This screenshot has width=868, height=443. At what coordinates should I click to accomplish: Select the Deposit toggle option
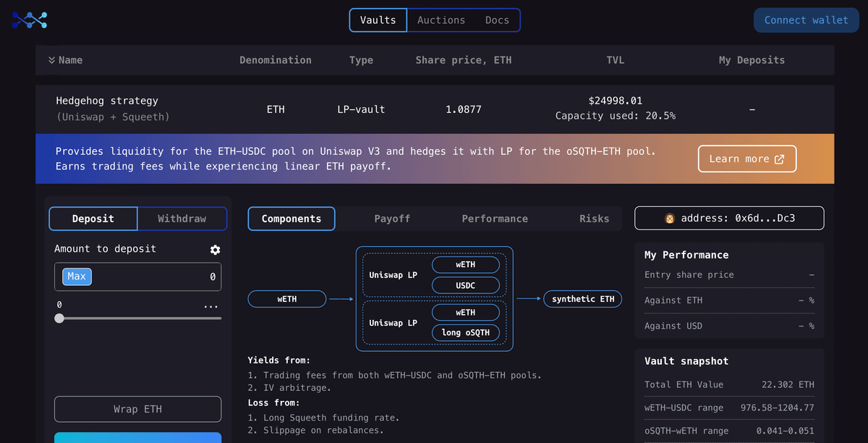(x=93, y=219)
